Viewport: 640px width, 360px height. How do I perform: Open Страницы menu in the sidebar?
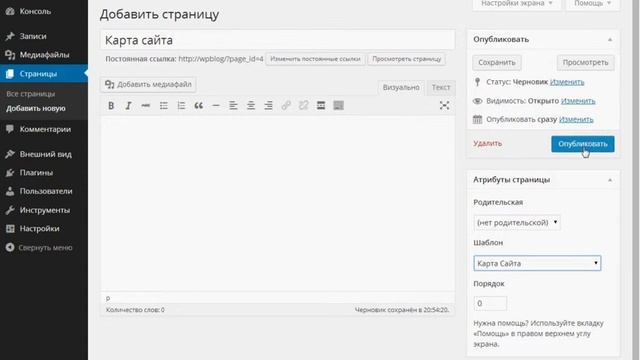[44, 74]
